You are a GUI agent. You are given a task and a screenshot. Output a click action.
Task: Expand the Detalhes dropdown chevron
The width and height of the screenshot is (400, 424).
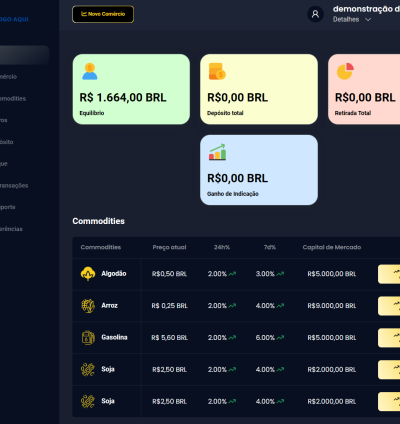click(368, 20)
